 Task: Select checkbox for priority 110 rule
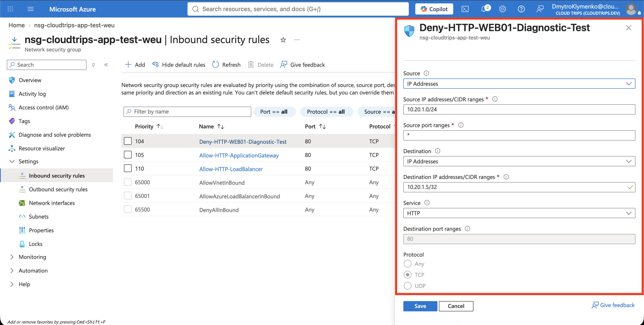pyautogui.click(x=128, y=168)
